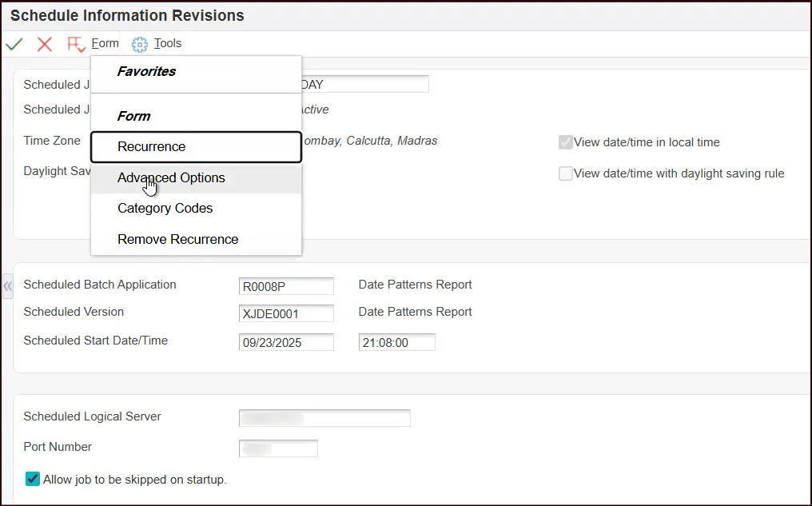Click the Scheduled Job name field ending DAY
The height and width of the screenshot is (506, 812).
point(365,85)
